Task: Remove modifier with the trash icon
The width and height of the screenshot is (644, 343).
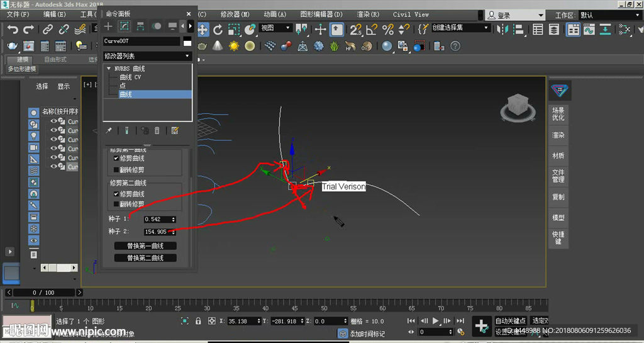Action: 157,131
